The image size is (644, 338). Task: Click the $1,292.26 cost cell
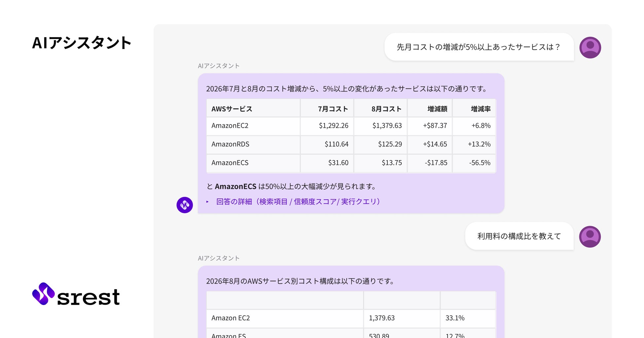click(327, 126)
